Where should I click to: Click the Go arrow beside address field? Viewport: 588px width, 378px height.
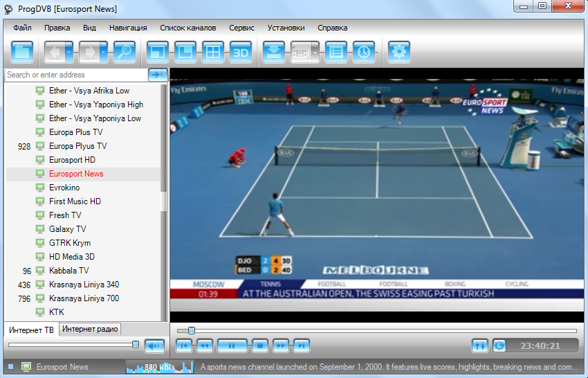(x=155, y=75)
